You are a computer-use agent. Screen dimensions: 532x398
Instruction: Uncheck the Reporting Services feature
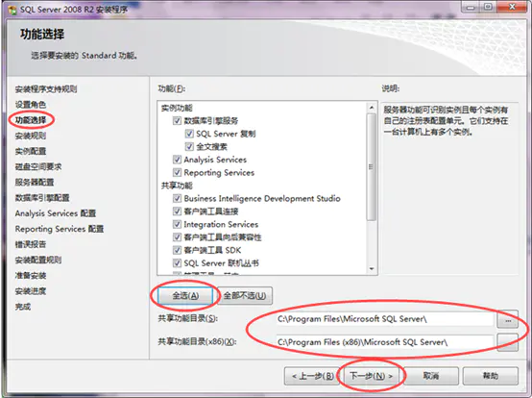click(177, 172)
